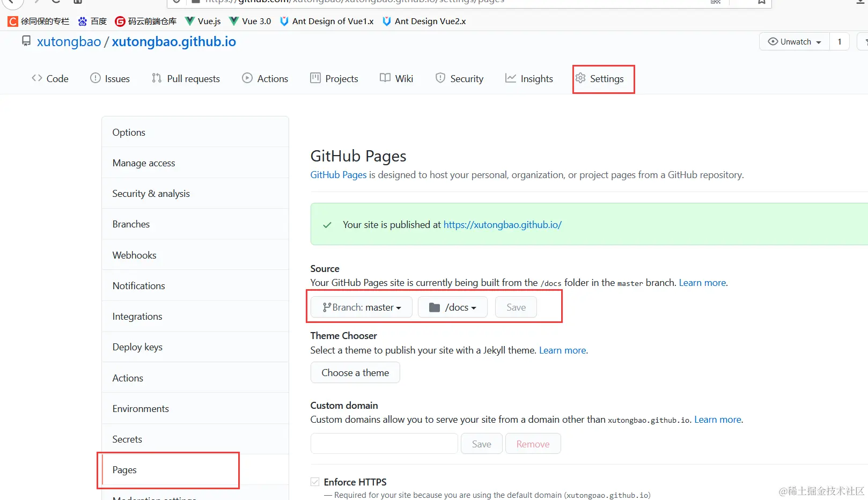
Task: Open the 码云前端仓库 bookmark
Action: coord(146,21)
